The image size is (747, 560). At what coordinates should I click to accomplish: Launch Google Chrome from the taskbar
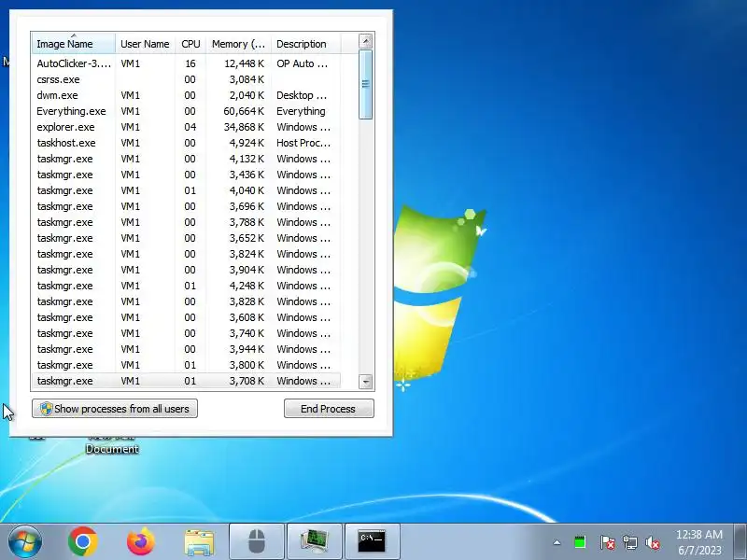click(x=83, y=541)
